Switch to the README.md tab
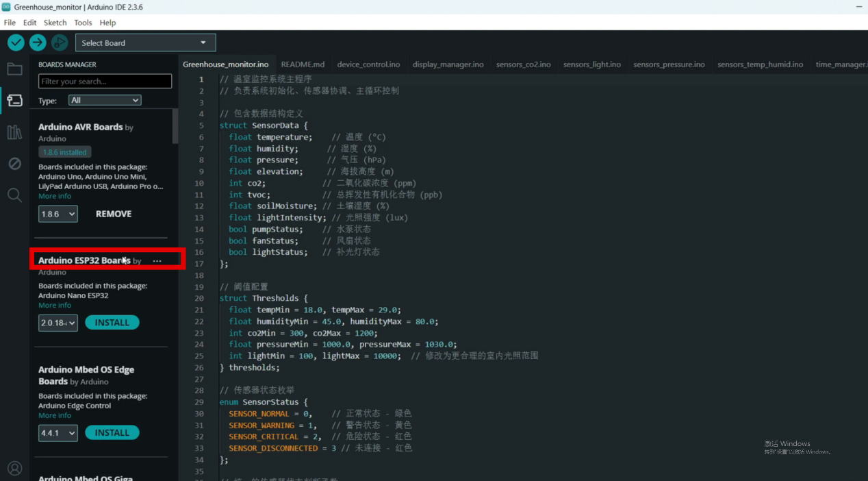This screenshot has width=868, height=481. (x=303, y=64)
